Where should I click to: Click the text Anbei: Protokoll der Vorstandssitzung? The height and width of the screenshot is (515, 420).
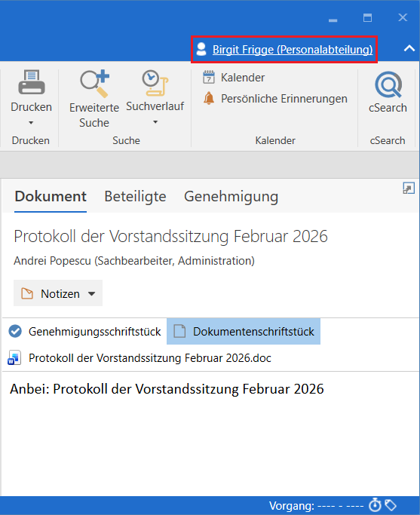coord(167,389)
